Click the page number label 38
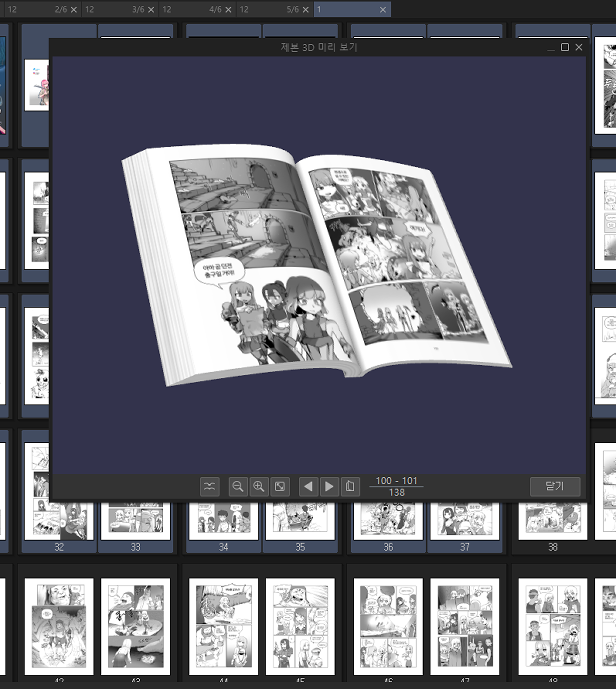The height and width of the screenshot is (689, 616). (x=553, y=547)
